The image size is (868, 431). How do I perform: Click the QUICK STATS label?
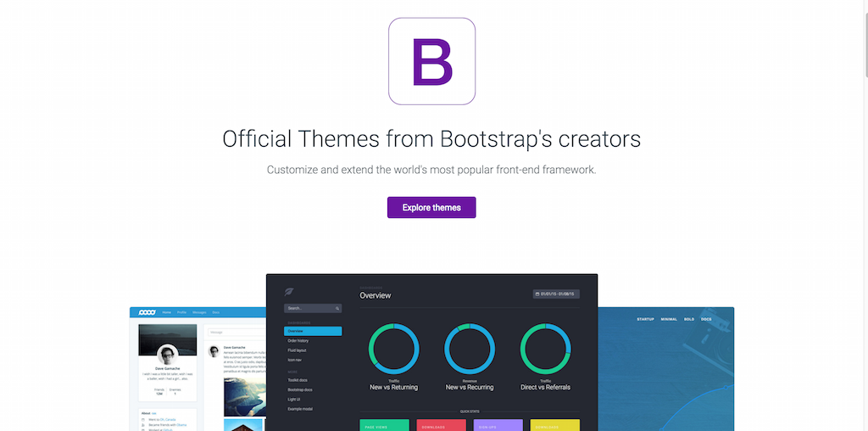[470, 411]
